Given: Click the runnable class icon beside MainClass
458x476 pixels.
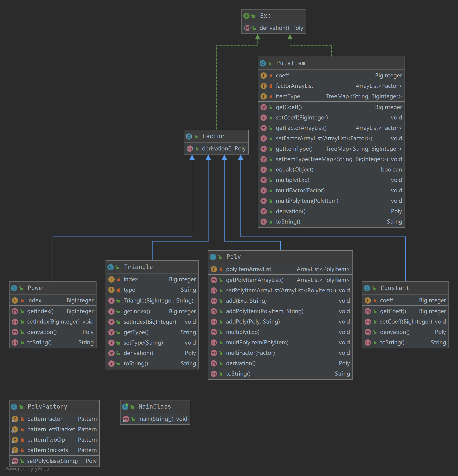Looking at the screenshot, I should tap(125, 407).
